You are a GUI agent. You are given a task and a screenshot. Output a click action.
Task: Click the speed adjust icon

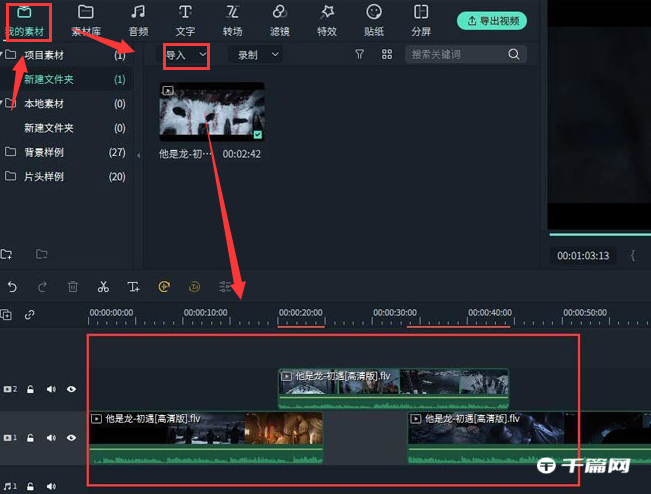[x=164, y=286]
